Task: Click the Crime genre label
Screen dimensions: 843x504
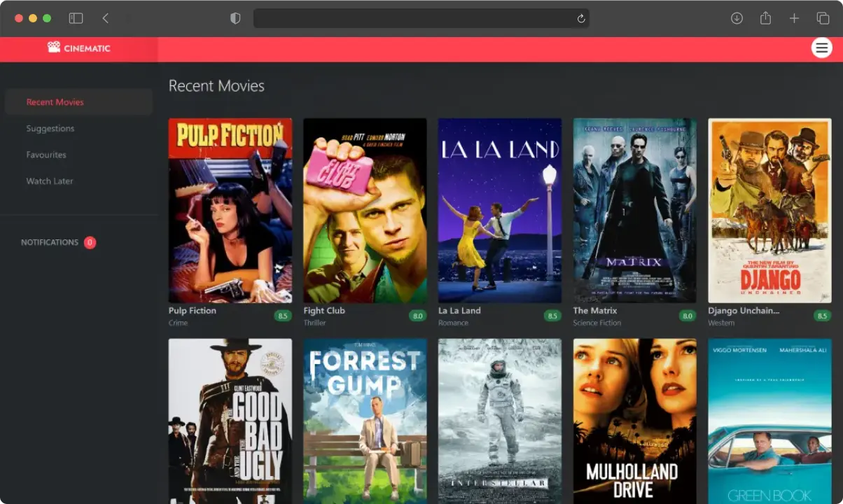Action: point(178,323)
